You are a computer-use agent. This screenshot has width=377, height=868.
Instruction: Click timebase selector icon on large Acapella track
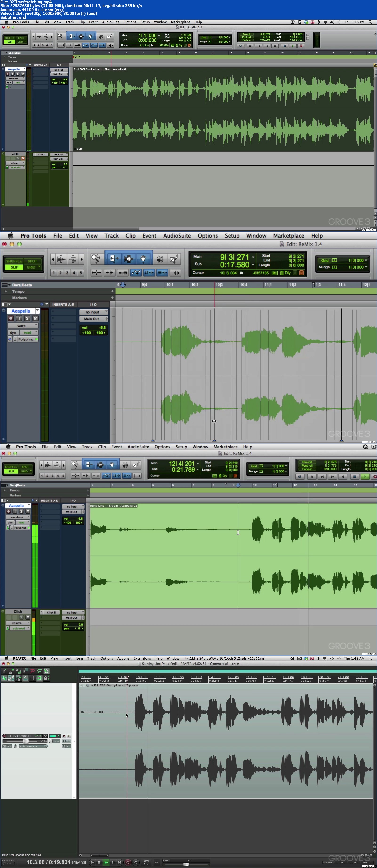click(10, 339)
